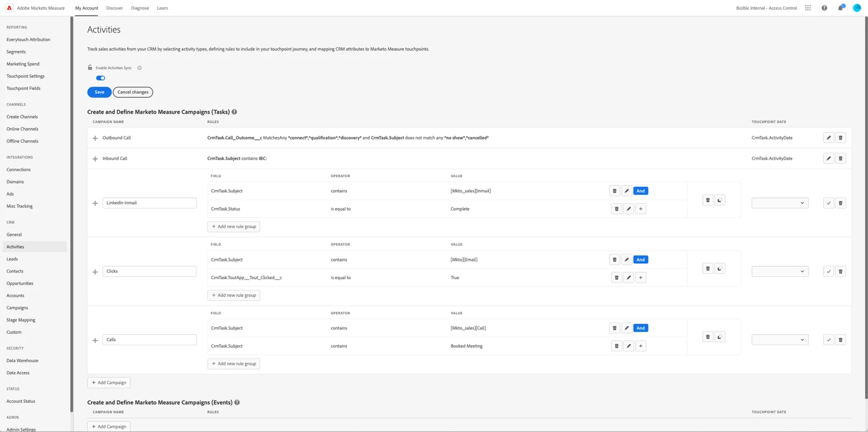Toggle the And operator on Inmail rule
868x432 pixels.
point(641,191)
